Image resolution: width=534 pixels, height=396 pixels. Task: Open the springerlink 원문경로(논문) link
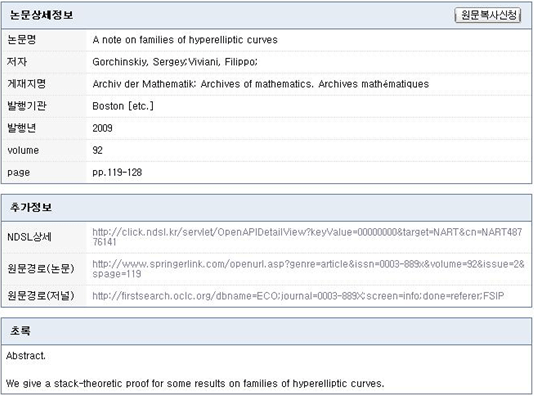[x=308, y=269]
